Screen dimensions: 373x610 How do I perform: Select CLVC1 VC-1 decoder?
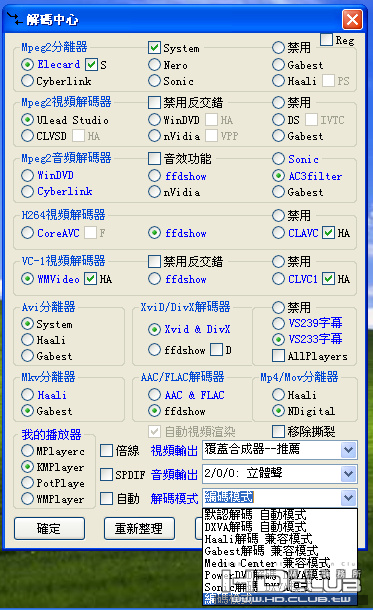coord(278,279)
